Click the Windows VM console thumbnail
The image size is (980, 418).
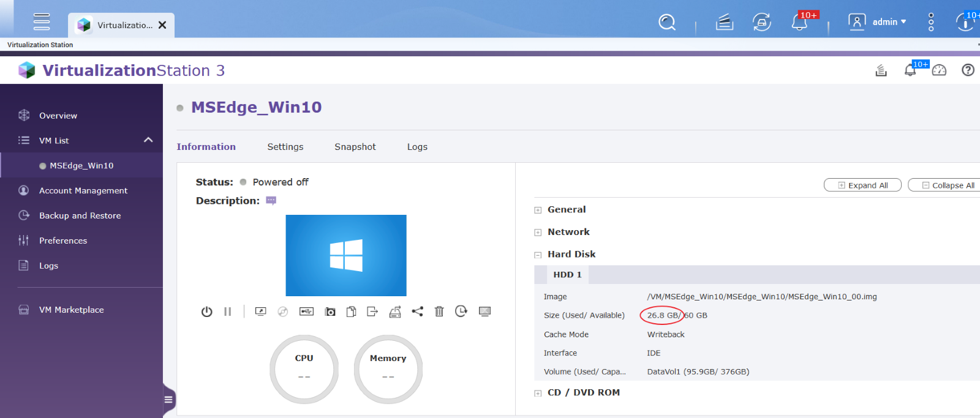tap(346, 255)
